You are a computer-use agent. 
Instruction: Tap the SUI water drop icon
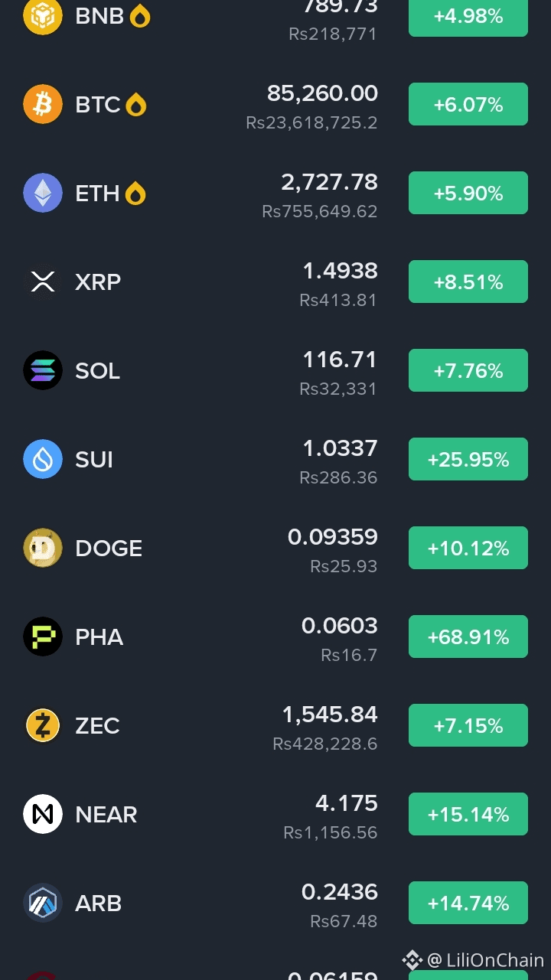point(43,459)
